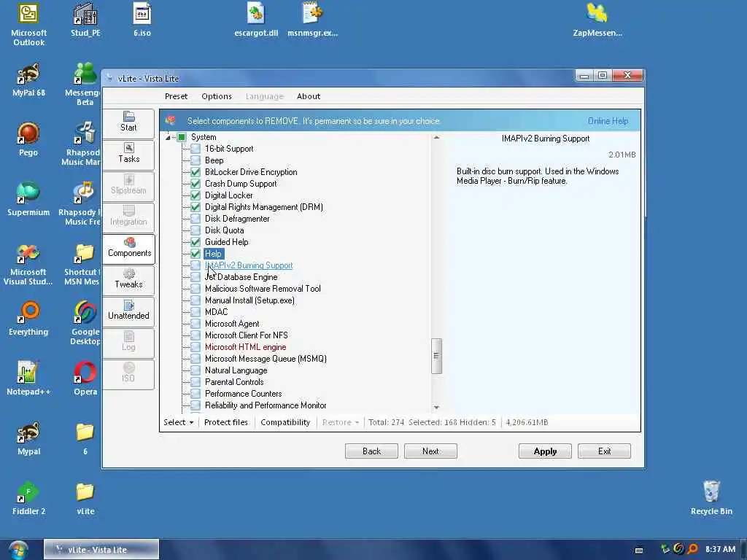Open the msnmsgr.exe desktop icon

pyautogui.click(x=312, y=20)
